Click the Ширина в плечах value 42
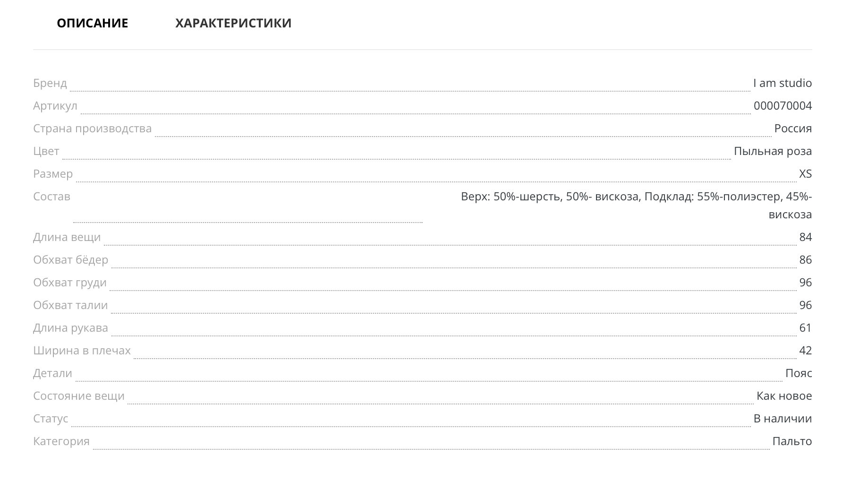The height and width of the screenshot is (481, 868). click(x=805, y=351)
